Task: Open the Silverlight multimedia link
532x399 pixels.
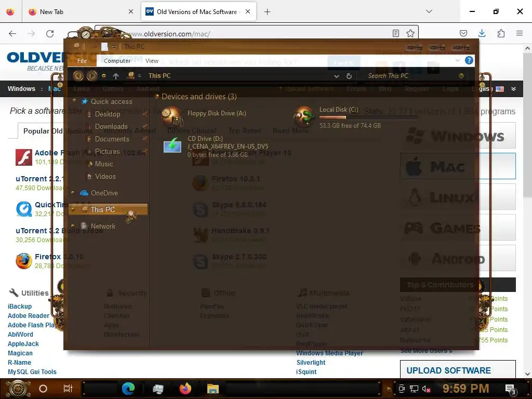Action: tap(311, 362)
